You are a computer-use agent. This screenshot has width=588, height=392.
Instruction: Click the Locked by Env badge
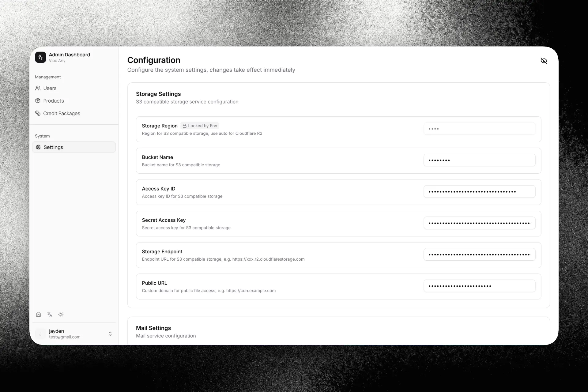point(200,126)
